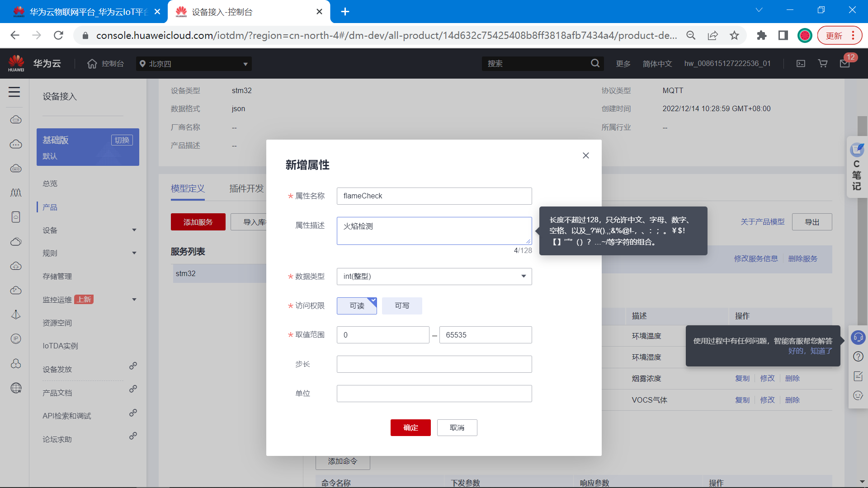The width and height of the screenshot is (868, 488).
Task: Expand the 北京四 region selector
Action: coord(194,64)
